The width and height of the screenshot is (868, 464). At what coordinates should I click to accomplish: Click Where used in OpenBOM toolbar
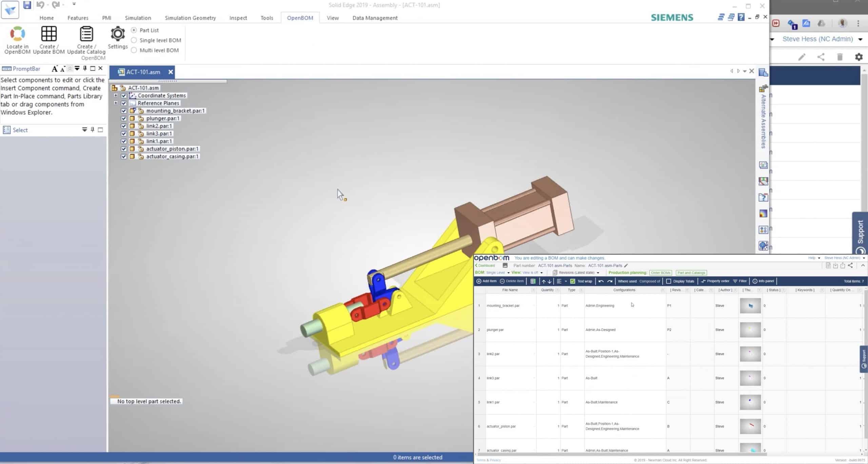click(x=627, y=281)
